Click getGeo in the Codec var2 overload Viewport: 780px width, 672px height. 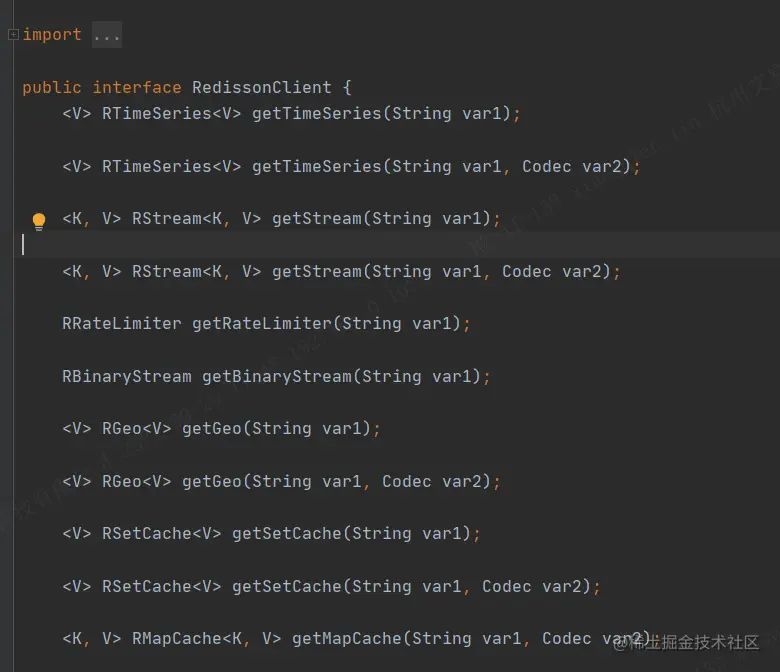click(212, 481)
